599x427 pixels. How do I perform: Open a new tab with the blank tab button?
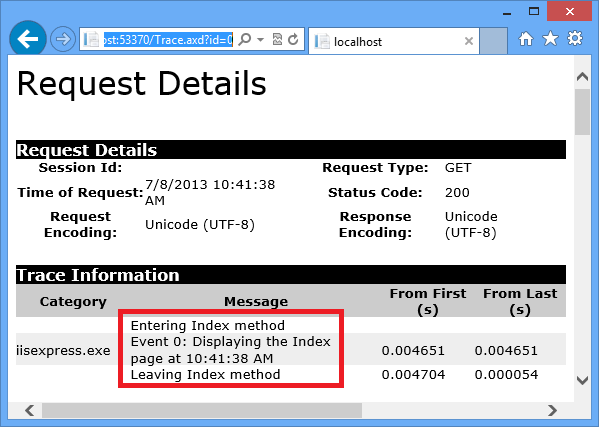point(493,41)
